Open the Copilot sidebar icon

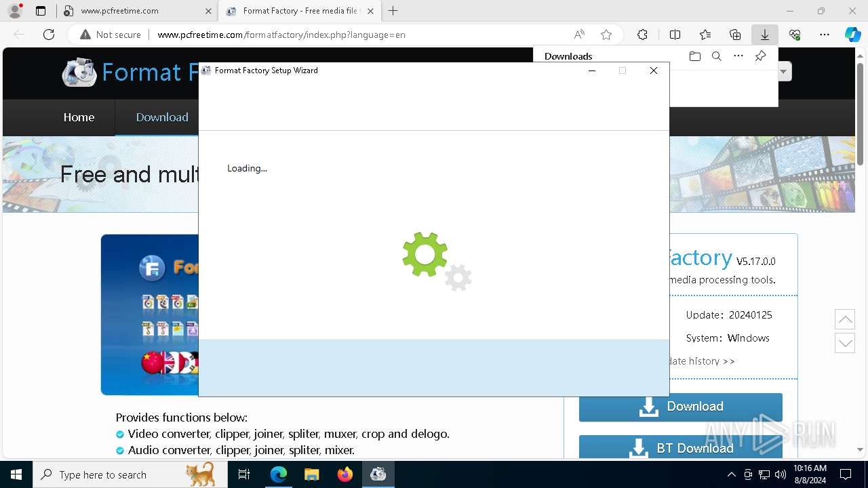coord(852,35)
